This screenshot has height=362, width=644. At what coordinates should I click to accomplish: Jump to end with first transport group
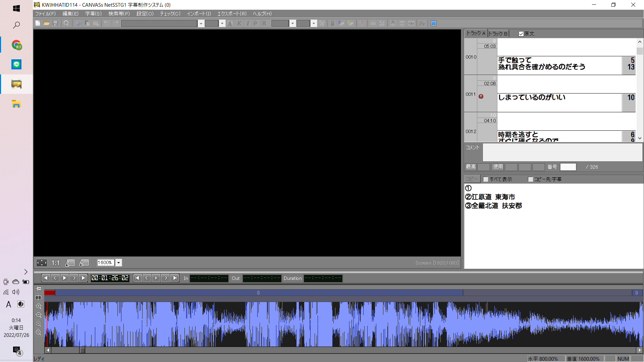tap(83, 278)
